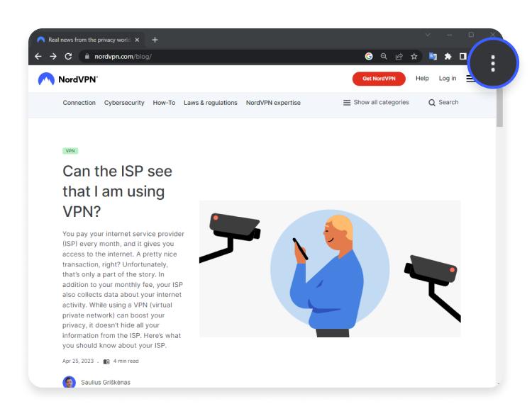Share this page via the share icon
The image size is (532, 416).
[399, 56]
